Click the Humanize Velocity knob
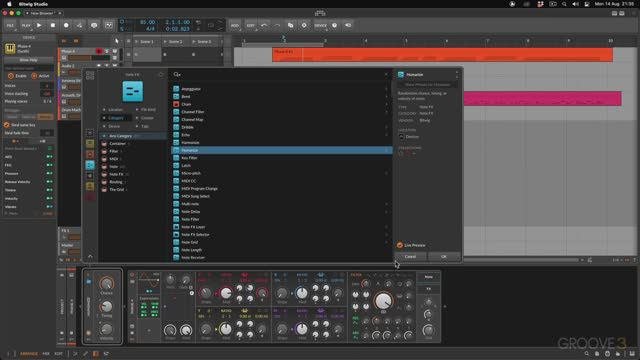This screenshot has height=360, width=640. pyautogui.click(x=107, y=329)
